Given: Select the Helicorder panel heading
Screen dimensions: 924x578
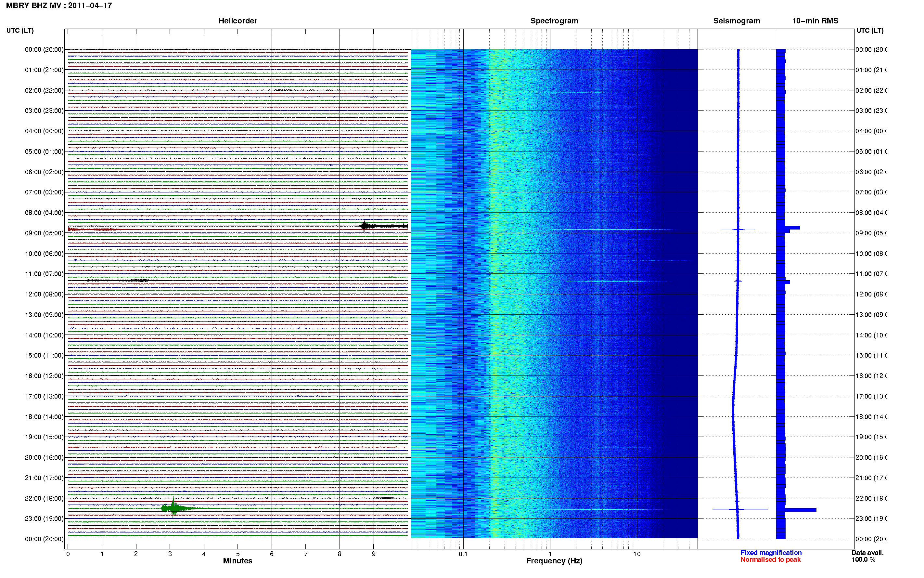Looking at the screenshot, I should click(x=237, y=21).
